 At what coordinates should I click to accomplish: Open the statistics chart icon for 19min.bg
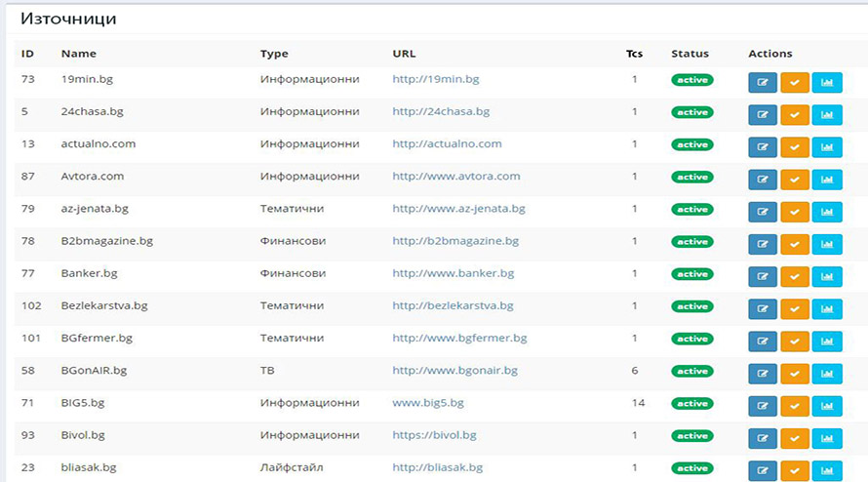click(827, 82)
